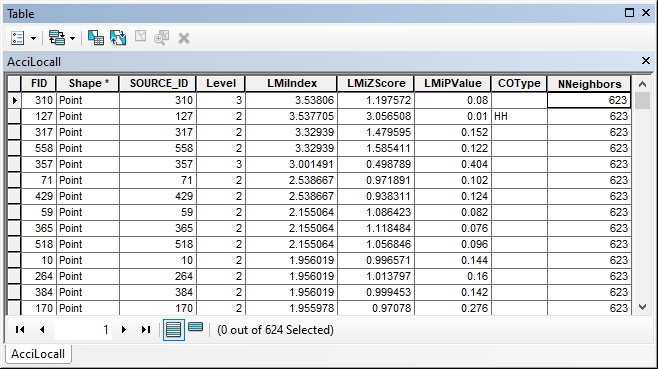Go to the next record
This screenshot has width=658, height=369.
tap(124, 330)
